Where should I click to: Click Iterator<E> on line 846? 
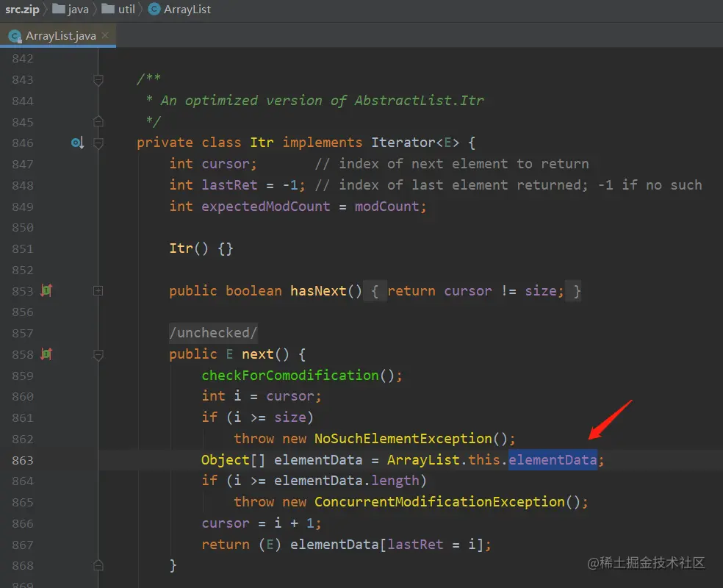(415, 143)
